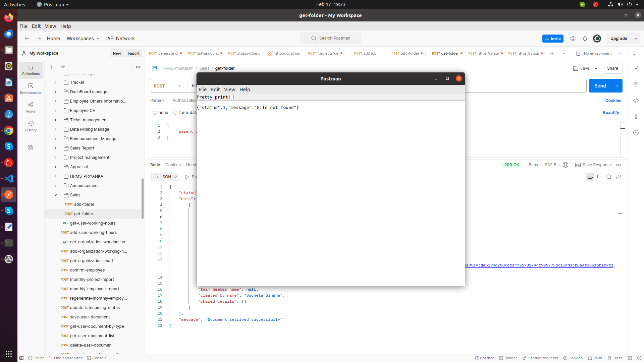Click the Invite button
The image size is (644, 362).
tap(553, 39)
